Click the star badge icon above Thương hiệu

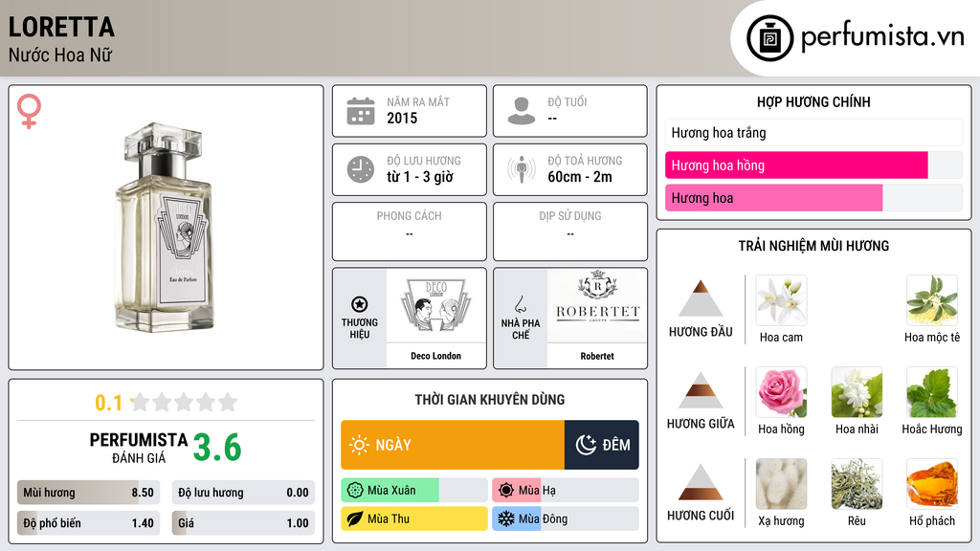[360, 304]
